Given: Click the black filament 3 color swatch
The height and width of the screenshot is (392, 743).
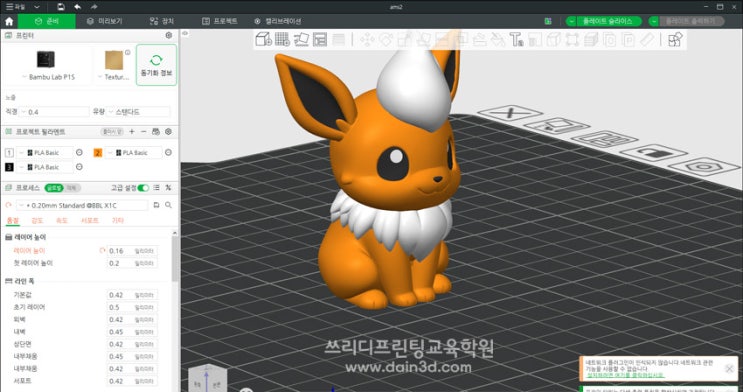Looking at the screenshot, I should coord(9,167).
